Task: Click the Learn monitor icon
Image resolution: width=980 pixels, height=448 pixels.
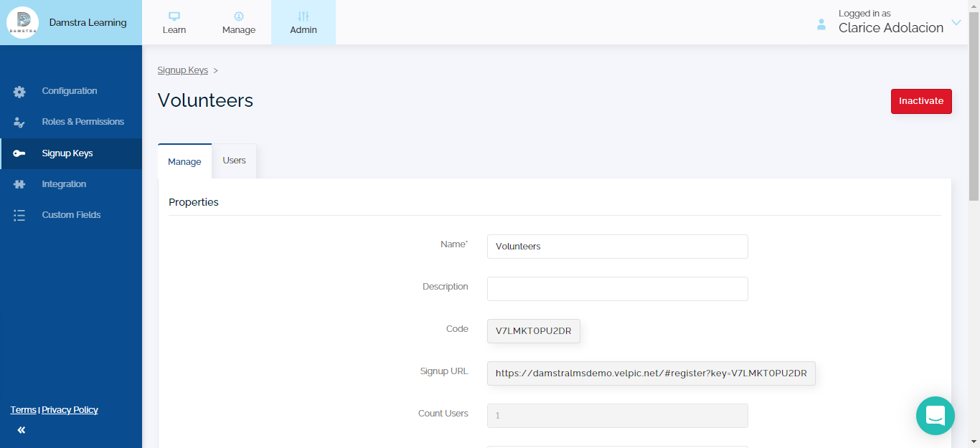Action: point(174,16)
